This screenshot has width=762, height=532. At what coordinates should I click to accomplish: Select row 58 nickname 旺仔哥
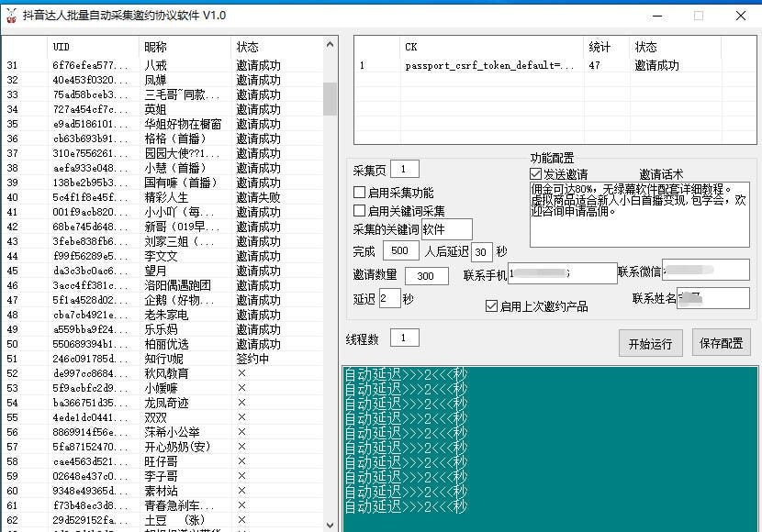pos(161,461)
